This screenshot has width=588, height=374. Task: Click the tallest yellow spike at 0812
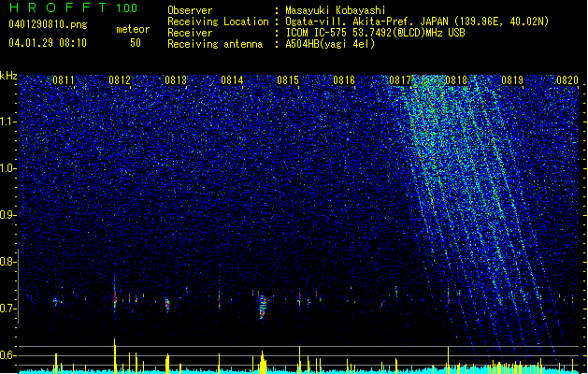[115, 355]
